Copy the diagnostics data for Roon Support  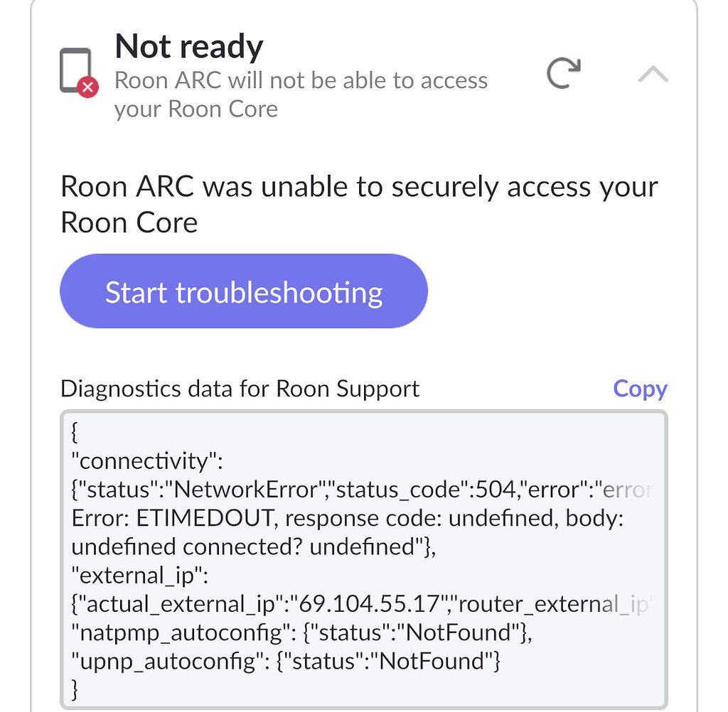point(639,389)
